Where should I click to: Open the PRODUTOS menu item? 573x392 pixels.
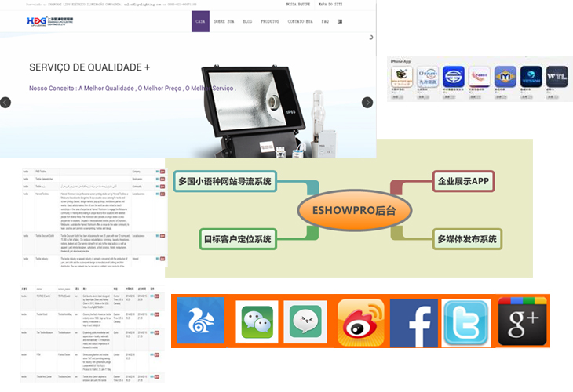pos(269,21)
